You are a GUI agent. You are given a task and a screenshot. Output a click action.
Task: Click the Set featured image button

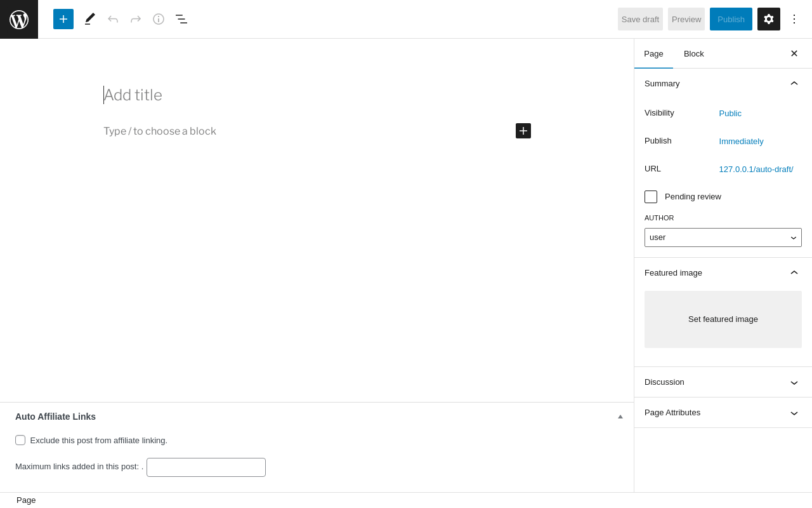(x=723, y=319)
